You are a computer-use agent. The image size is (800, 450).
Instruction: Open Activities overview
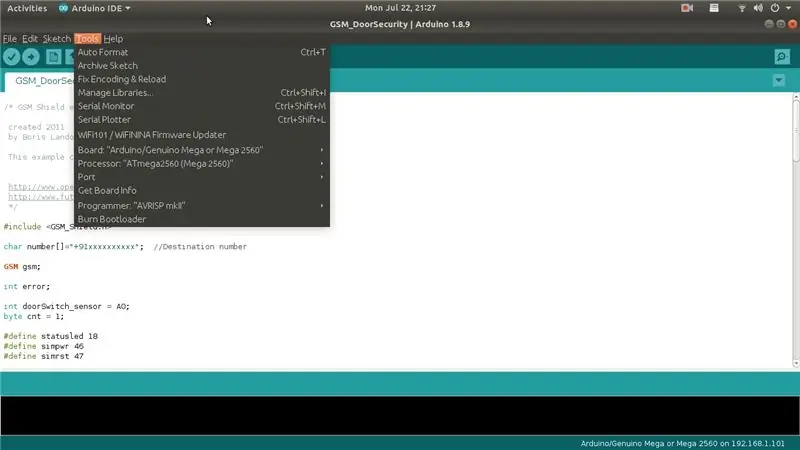[27, 8]
